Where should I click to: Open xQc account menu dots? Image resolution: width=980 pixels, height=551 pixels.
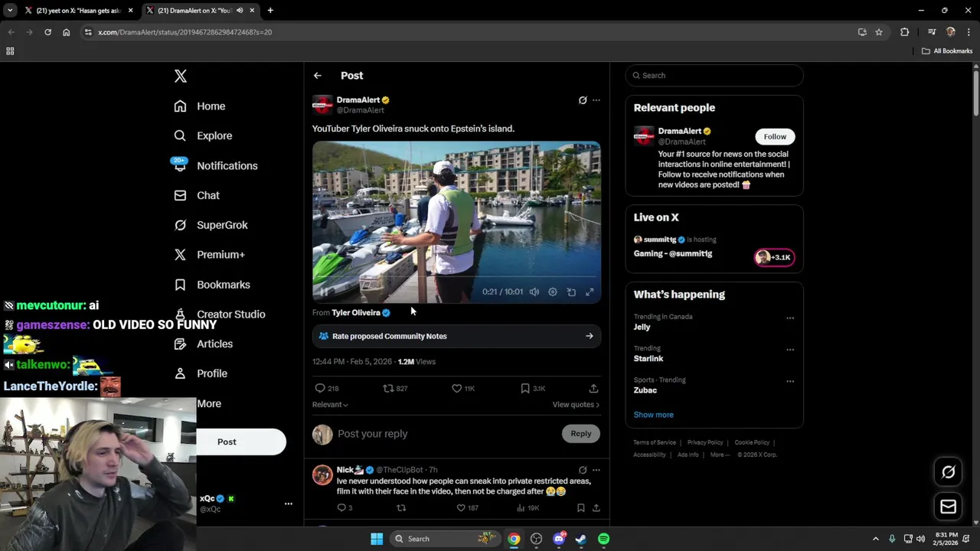pyautogui.click(x=289, y=504)
